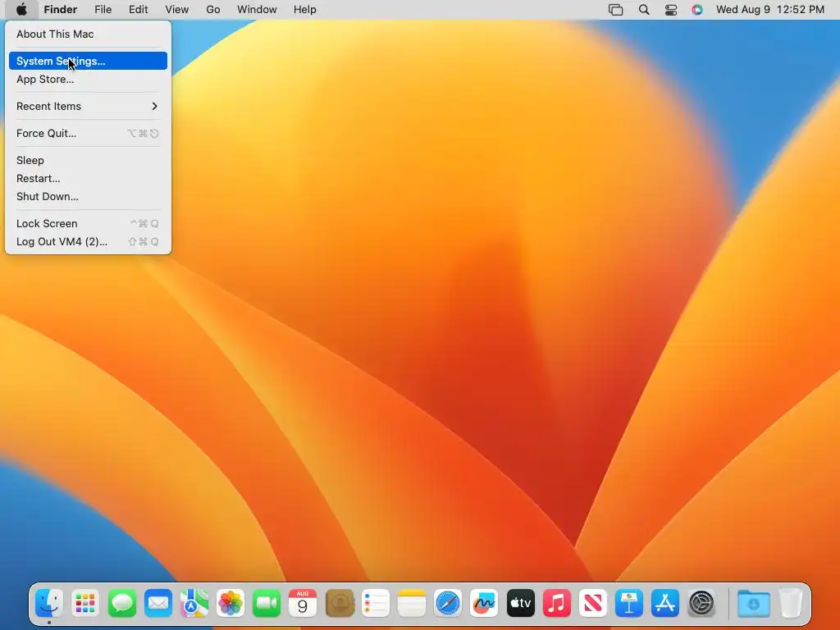Open Finder from the Dock
The height and width of the screenshot is (630, 840).
[49, 603]
